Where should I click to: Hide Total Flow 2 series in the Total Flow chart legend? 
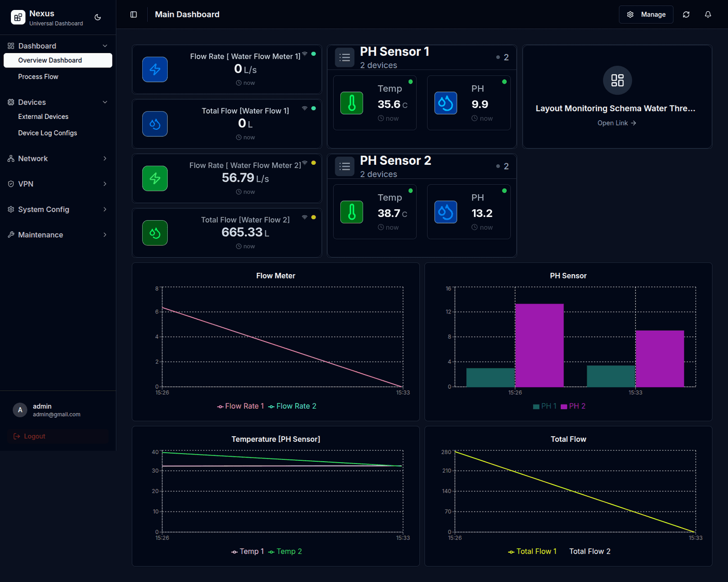pyautogui.click(x=590, y=551)
